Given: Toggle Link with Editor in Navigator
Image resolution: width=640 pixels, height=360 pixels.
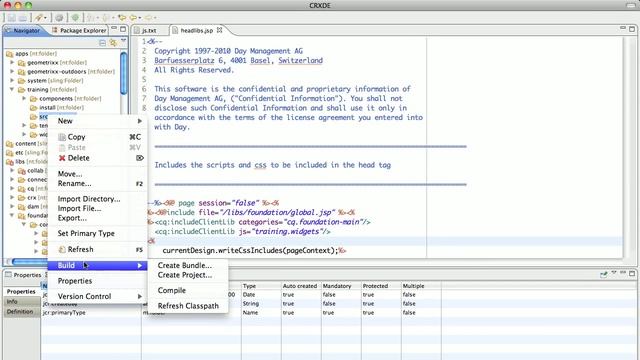Looking at the screenshot, I should tap(113, 42).
